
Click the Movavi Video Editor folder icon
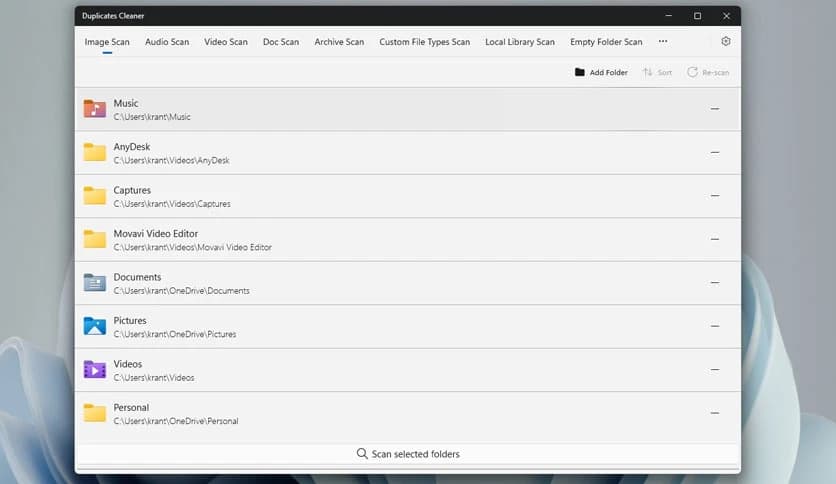(95, 239)
